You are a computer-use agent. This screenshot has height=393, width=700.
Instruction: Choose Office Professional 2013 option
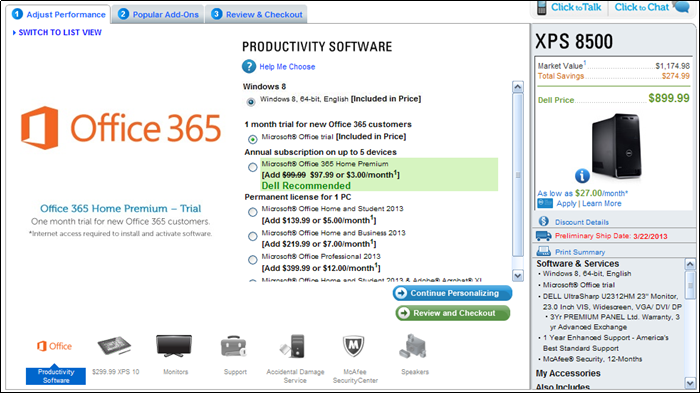(253, 259)
